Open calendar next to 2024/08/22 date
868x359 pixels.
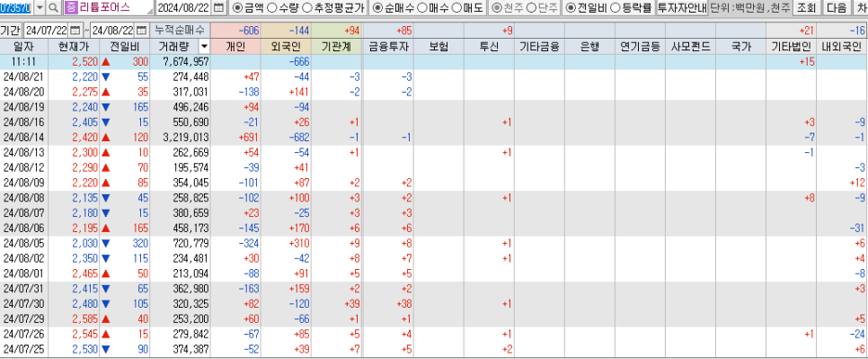pyautogui.click(x=219, y=8)
